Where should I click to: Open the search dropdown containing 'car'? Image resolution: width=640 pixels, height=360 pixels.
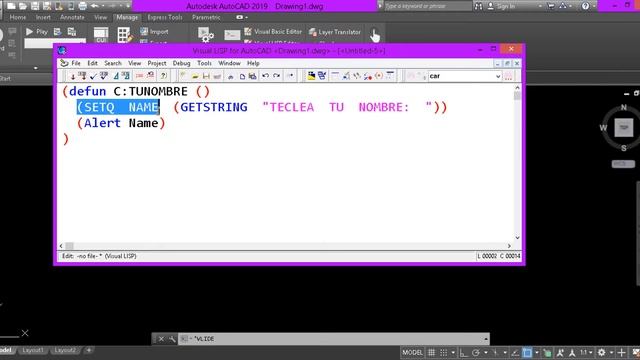point(498,76)
